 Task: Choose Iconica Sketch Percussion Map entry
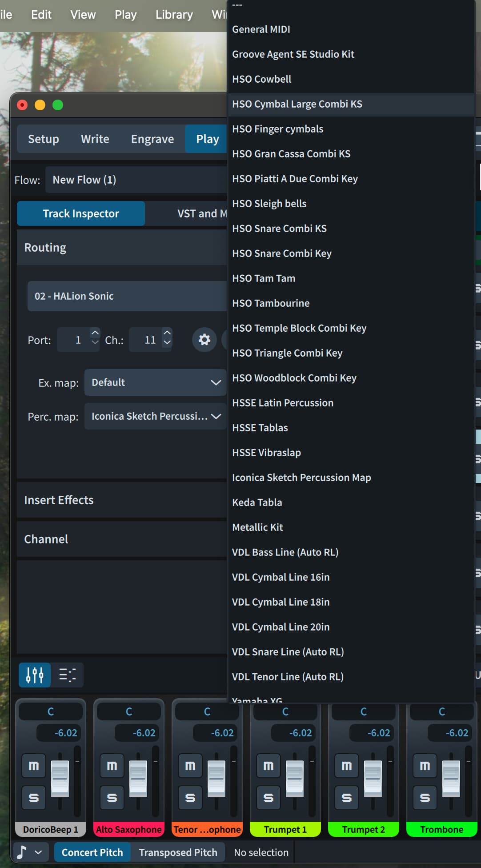click(x=301, y=478)
